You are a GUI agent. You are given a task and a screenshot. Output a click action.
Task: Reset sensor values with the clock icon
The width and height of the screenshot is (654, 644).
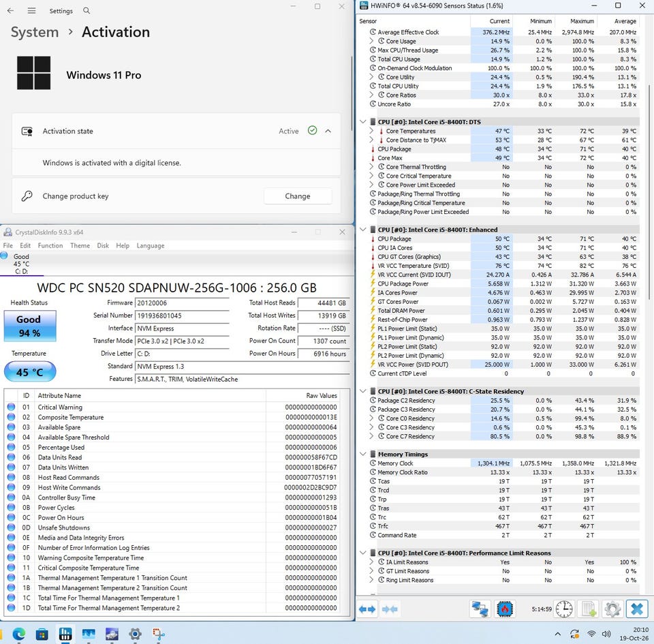(564, 609)
